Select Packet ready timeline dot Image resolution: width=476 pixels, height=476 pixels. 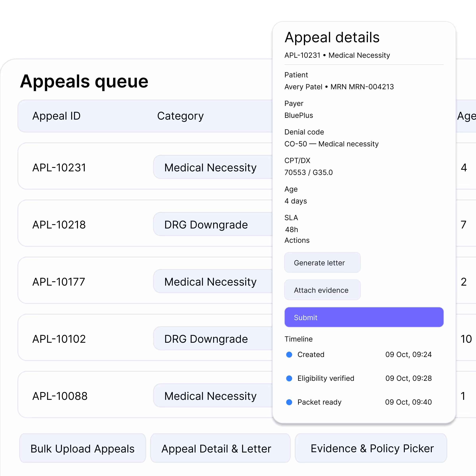click(x=289, y=402)
